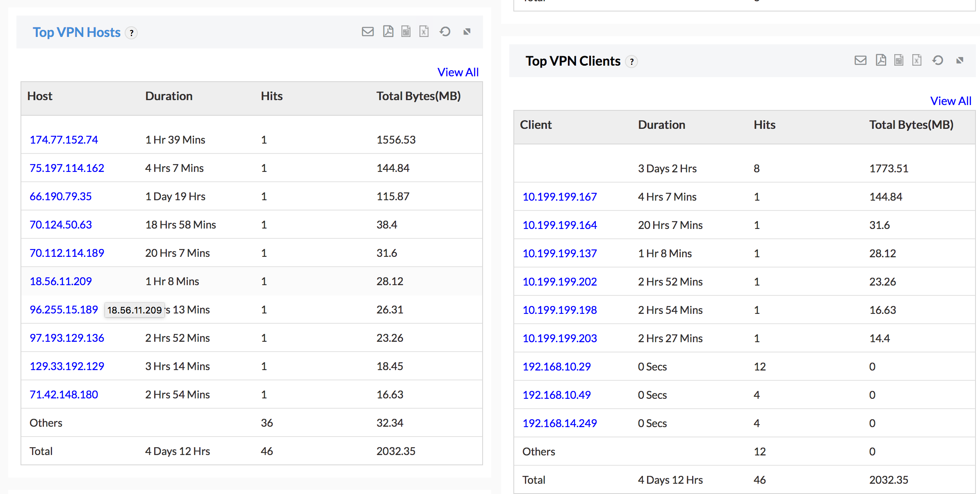The width and height of the screenshot is (980, 494).
Task: Open help for Top VPN Hosts
Action: point(131,33)
